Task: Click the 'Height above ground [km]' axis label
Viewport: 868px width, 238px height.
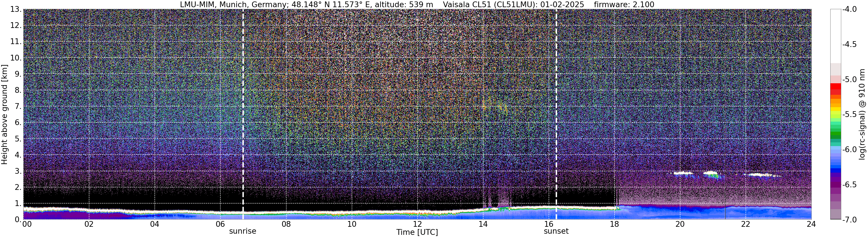Action: point(4,114)
